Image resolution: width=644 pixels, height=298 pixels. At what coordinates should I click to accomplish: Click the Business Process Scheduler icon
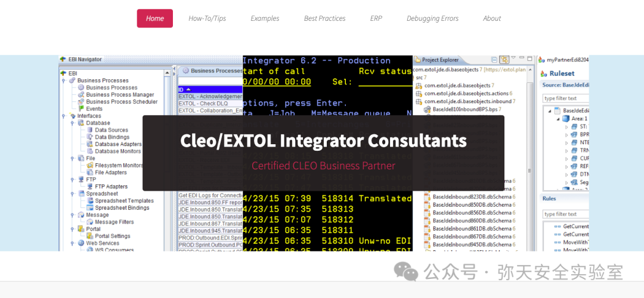(x=81, y=101)
